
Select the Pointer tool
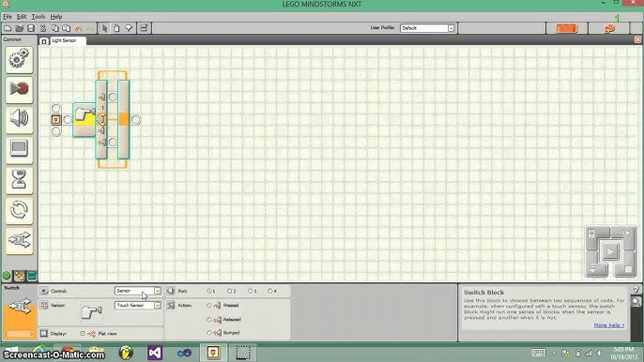[x=105, y=28]
